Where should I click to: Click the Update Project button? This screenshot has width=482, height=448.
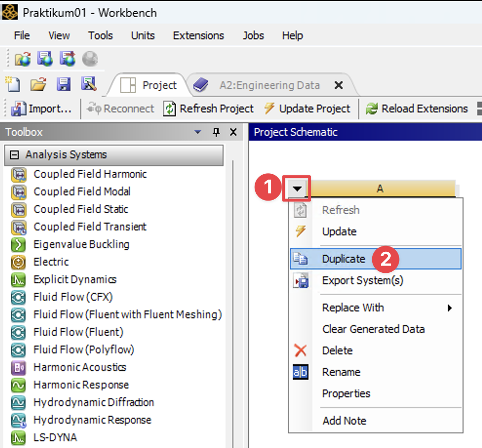point(307,109)
